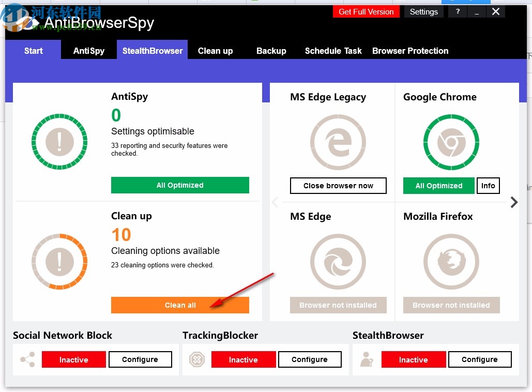Click the MS Edge Legacy browser icon

tap(338, 142)
